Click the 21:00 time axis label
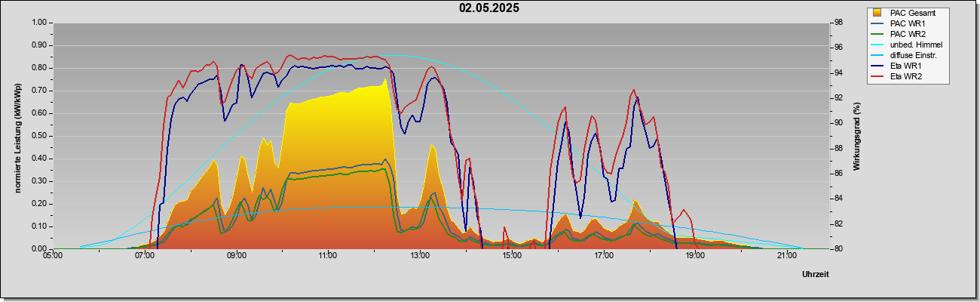 786,255
